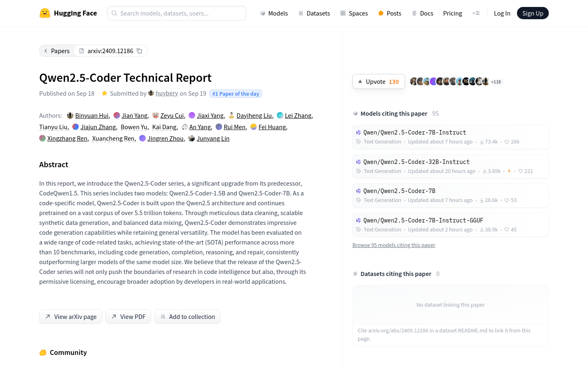Click the back chevron on the Papers breadcrumb
Image resolution: width=588 pixels, height=368 pixels.
tap(46, 51)
